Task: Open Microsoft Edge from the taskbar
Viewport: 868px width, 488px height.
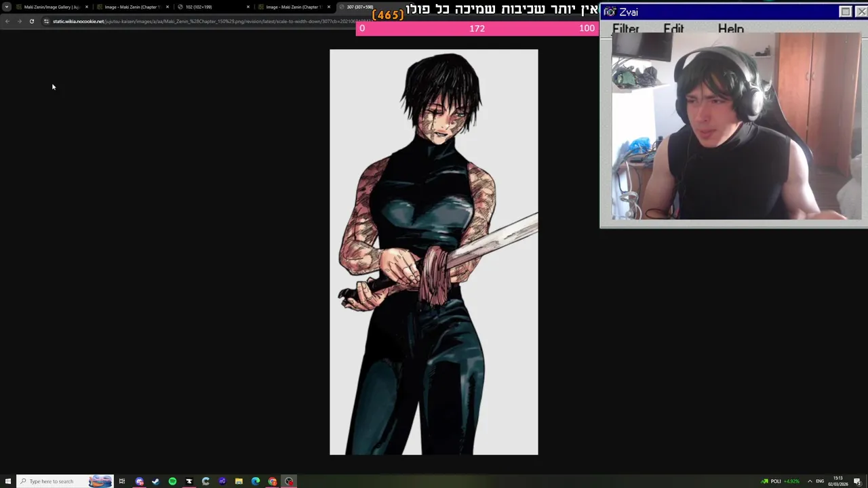Action: 256,481
